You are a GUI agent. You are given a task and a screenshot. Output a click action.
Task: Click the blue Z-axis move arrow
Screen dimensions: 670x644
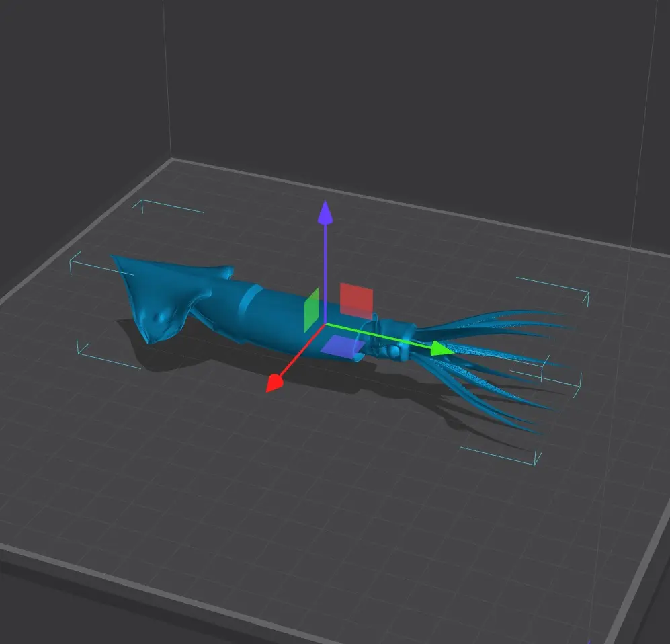coord(325,212)
